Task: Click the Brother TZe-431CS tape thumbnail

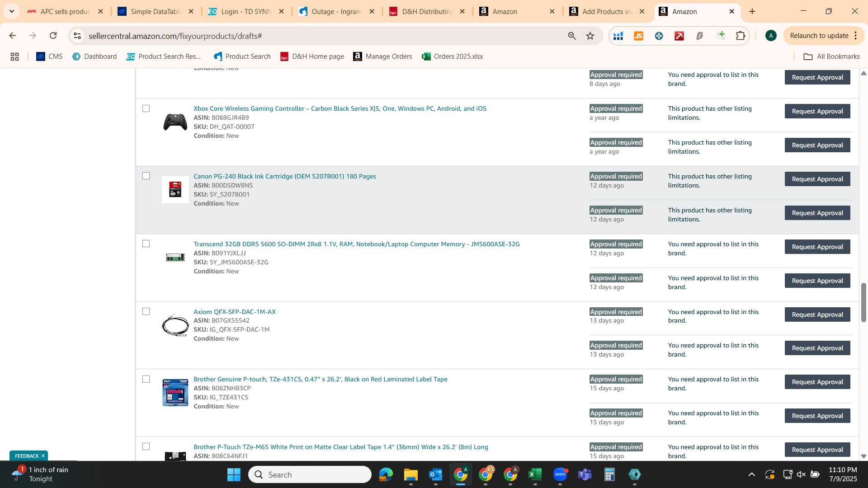Action: (175, 393)
